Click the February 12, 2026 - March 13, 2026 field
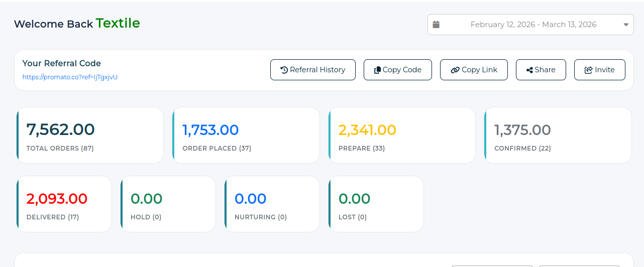Image resolution: width=644 pixels, height=267 pixels. pos(530,25)
